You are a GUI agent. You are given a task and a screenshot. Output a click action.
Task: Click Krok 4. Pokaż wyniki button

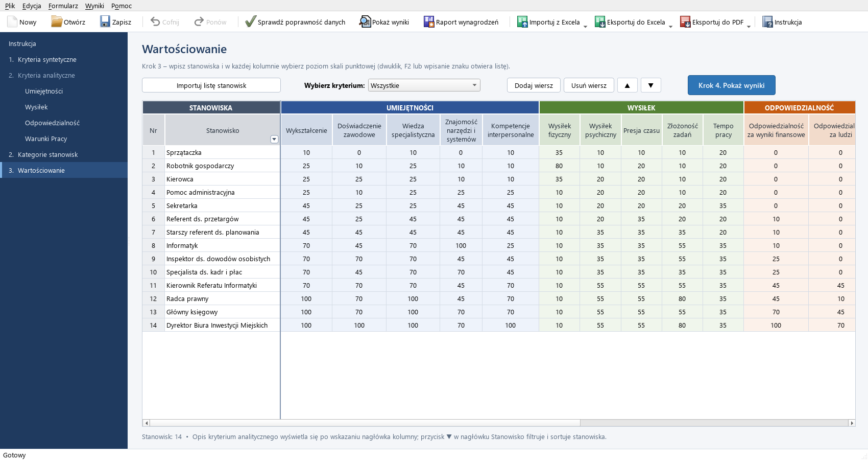coord(732,85)
